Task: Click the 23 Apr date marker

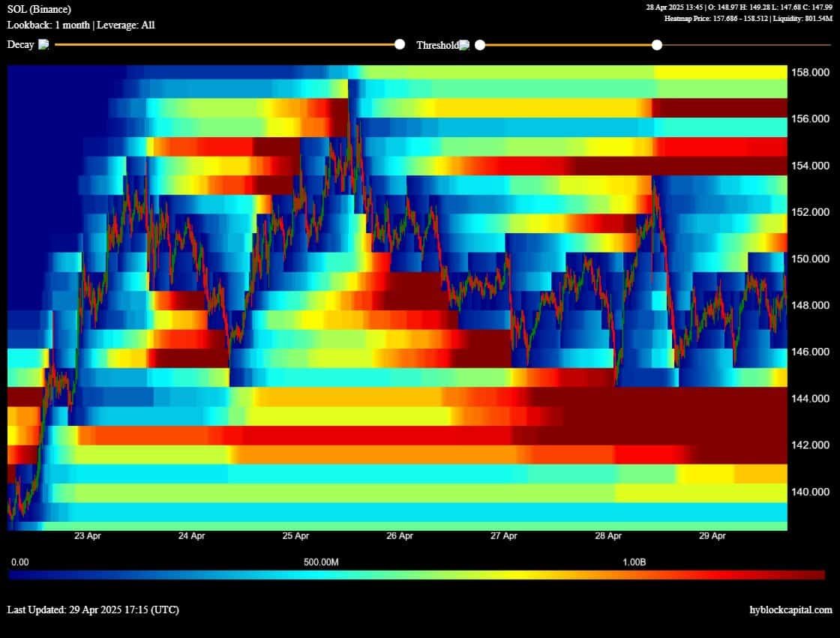Action: 87,536
